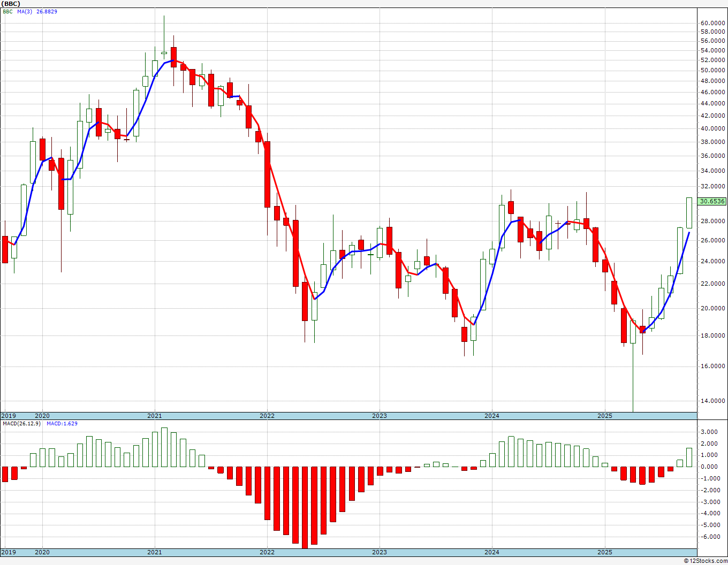Image resolution: width=728 pixels, height=565 pixels.
Task: Click the -6.000 label on the MACD axis
Action: coord(709,537)
